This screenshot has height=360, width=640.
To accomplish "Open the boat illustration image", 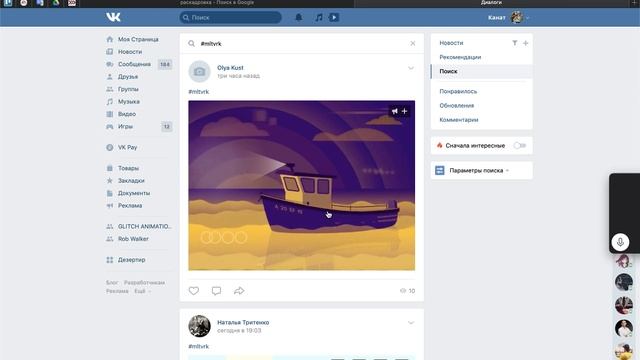I will [x=302, y=185].
